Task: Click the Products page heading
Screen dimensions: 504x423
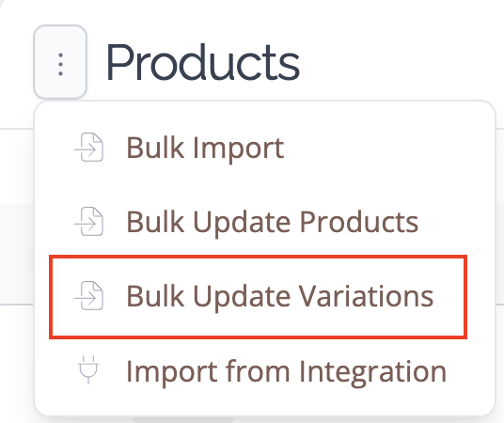Action: pos(203,62)
